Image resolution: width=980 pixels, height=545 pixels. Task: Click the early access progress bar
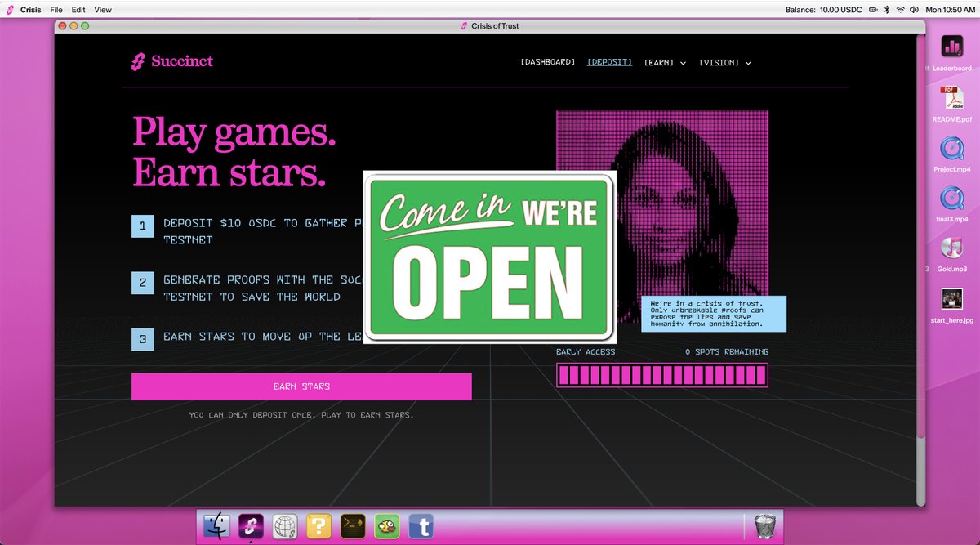(x=662, y=375)
